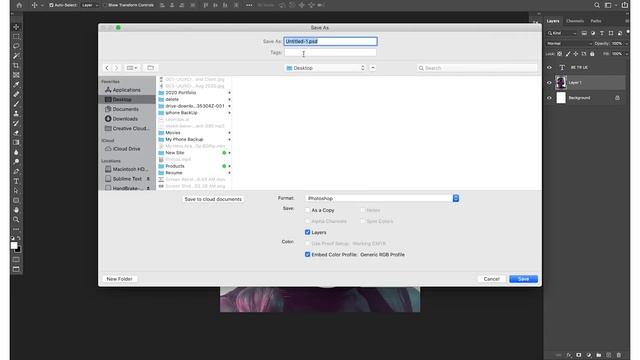The width and height of the screenshot is (640, 360).
Task: Click Save to cloud documents button
Action: coord(213,199)
